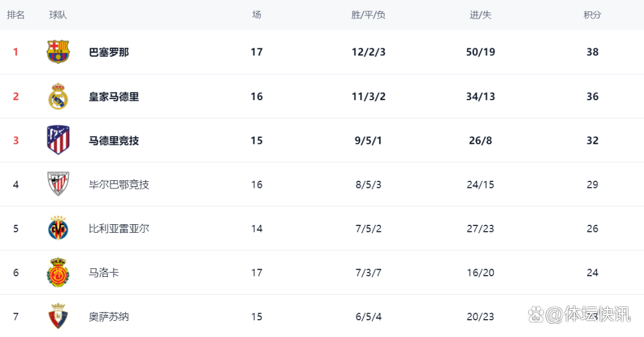The image size is (644, 337).
Task: Select the 比利亚雷亚尔 team name
Action: pyautogui.click(x=119, y=228)
